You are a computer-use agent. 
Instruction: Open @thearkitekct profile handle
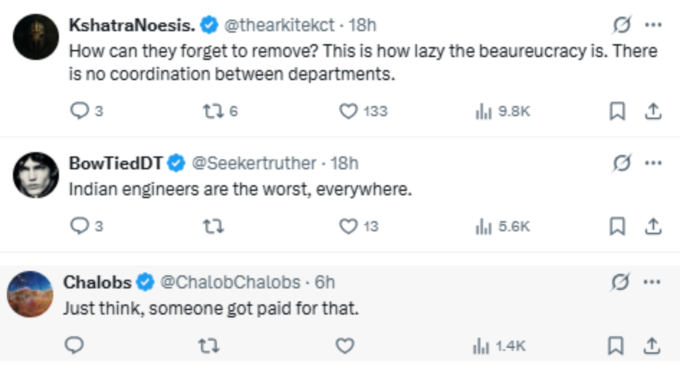pos(279,25)
